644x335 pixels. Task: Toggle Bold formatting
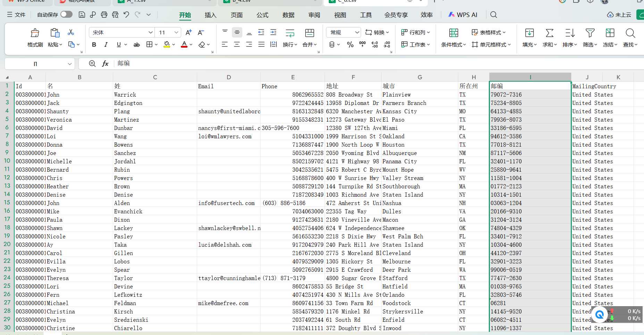pyautogui.click(x=94, y=44)
